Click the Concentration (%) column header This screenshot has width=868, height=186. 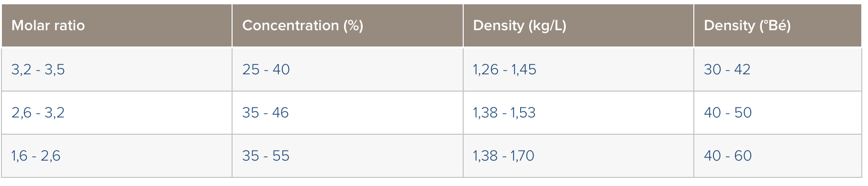coord(347,25)
